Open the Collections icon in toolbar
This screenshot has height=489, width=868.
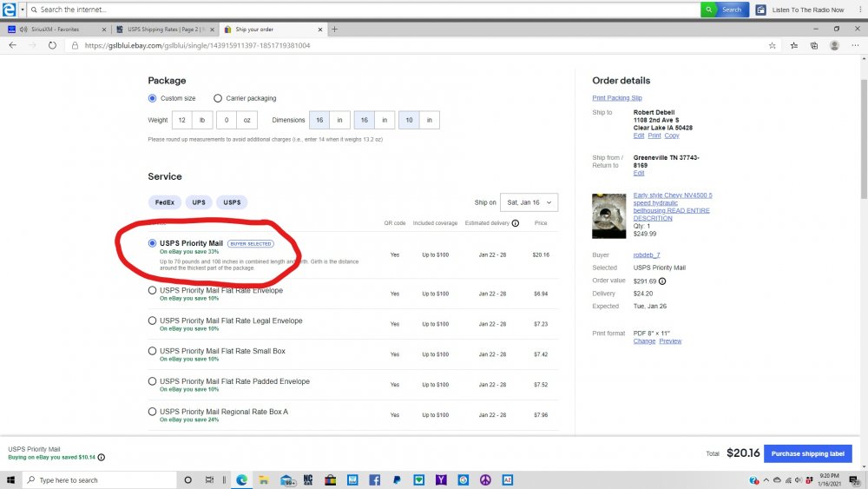(x=814, y=45)
